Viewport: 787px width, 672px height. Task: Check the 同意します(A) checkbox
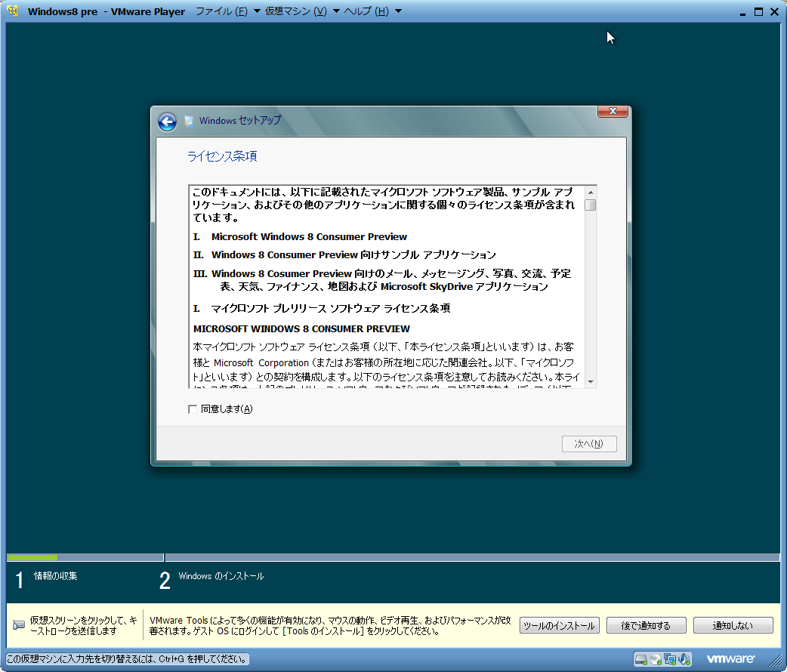[x=193, y=409]
